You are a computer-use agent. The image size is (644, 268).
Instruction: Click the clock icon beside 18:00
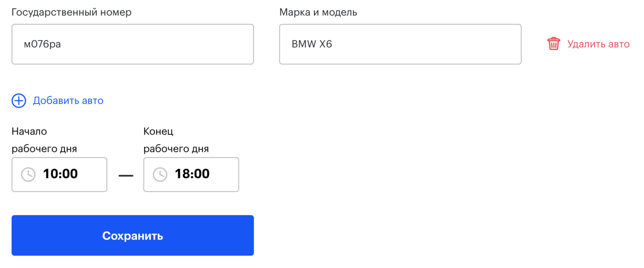tap(160, 174)
